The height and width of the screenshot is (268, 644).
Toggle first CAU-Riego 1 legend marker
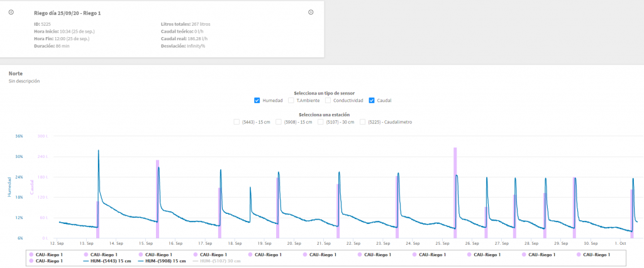coord(31,255)
